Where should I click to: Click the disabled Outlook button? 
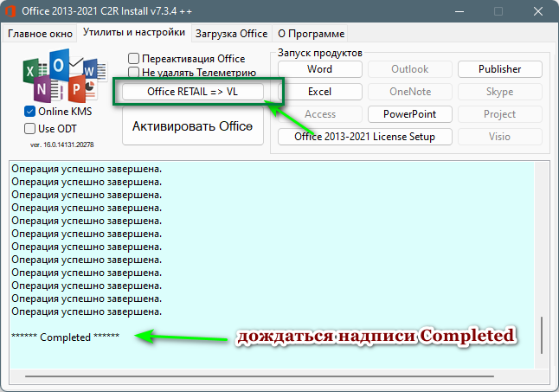[409, 69]
